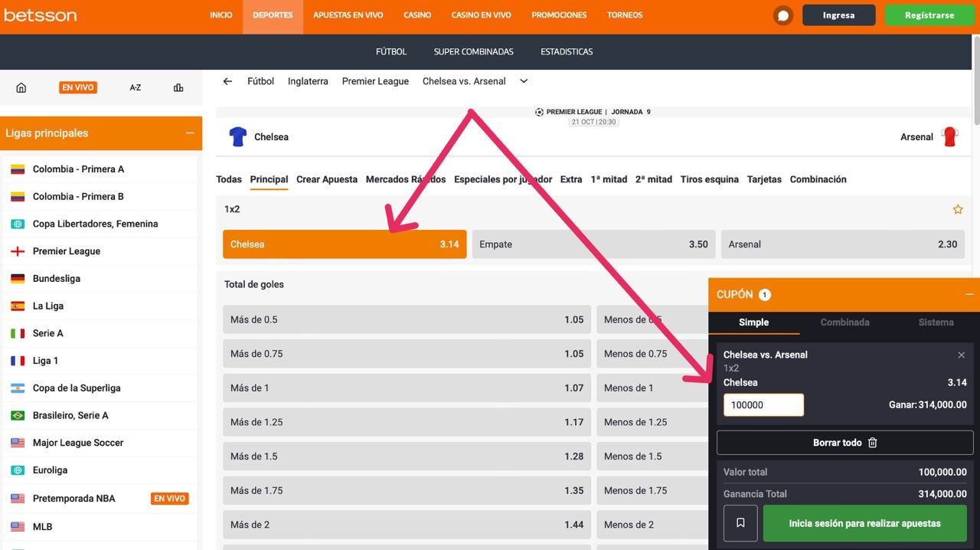Image resolution: width=980 pixels, height=550 pixels.
Task: Switch to the Extra tab
Action: pyautogui.click(x=571, y=179)
